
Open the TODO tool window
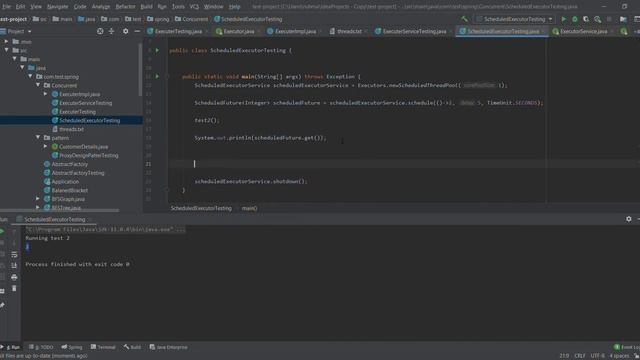(41, 347)
